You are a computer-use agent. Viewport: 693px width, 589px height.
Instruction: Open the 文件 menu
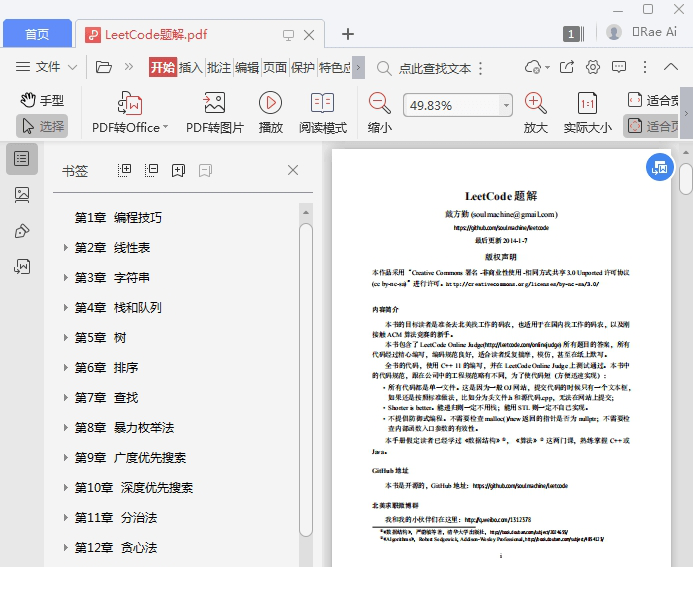(46, 67)
